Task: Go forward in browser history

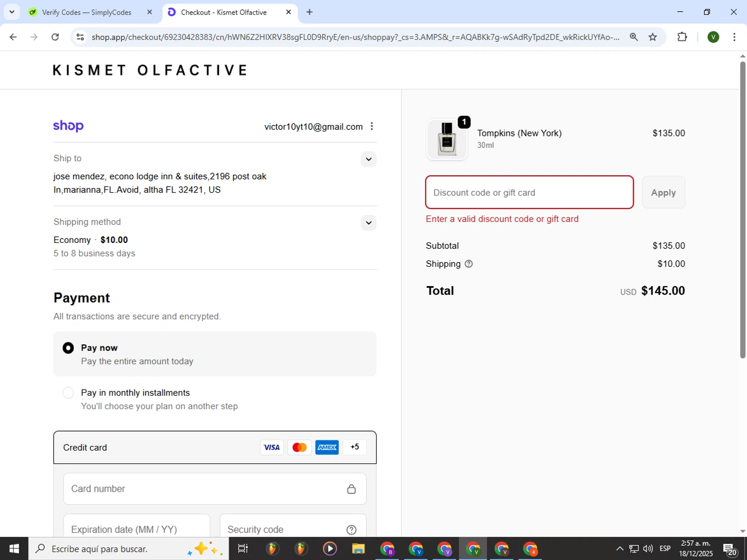Action: [x=34, y=37]
